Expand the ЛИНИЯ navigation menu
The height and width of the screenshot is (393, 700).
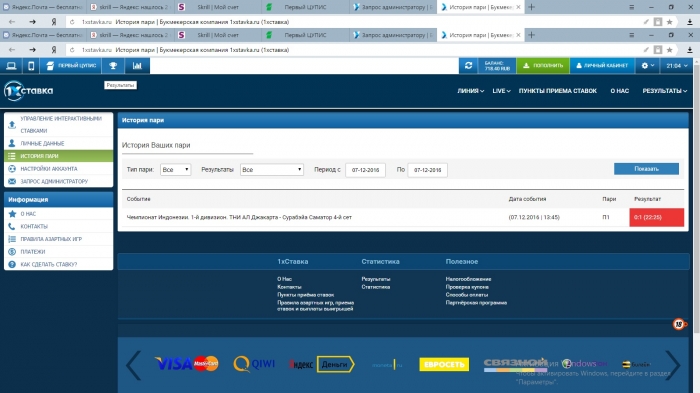pos(470,91)
